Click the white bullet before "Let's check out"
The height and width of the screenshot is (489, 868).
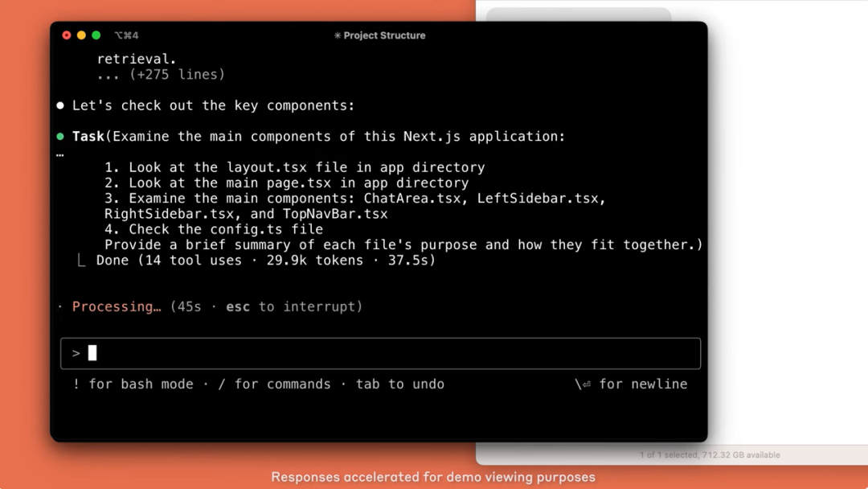60,105
